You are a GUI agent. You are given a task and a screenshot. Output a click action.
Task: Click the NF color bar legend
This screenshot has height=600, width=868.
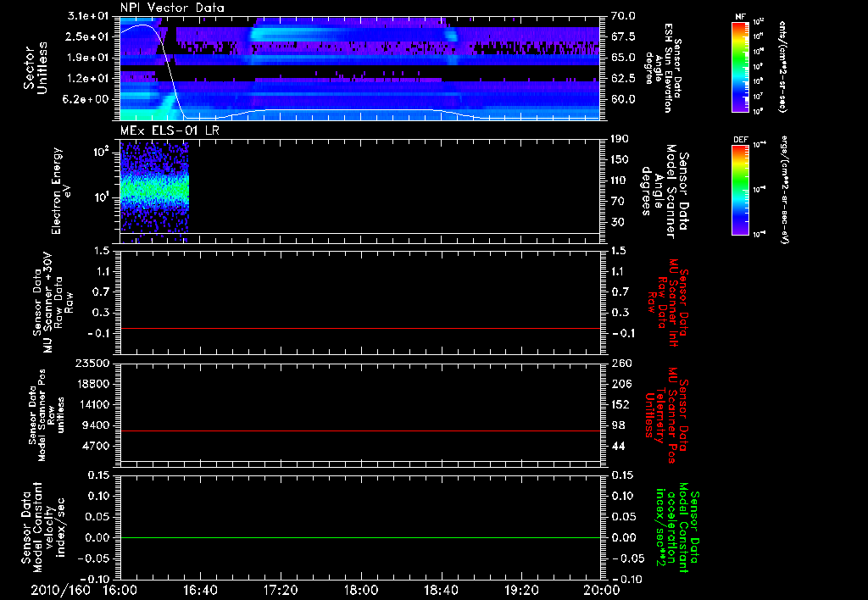[740, 66]
